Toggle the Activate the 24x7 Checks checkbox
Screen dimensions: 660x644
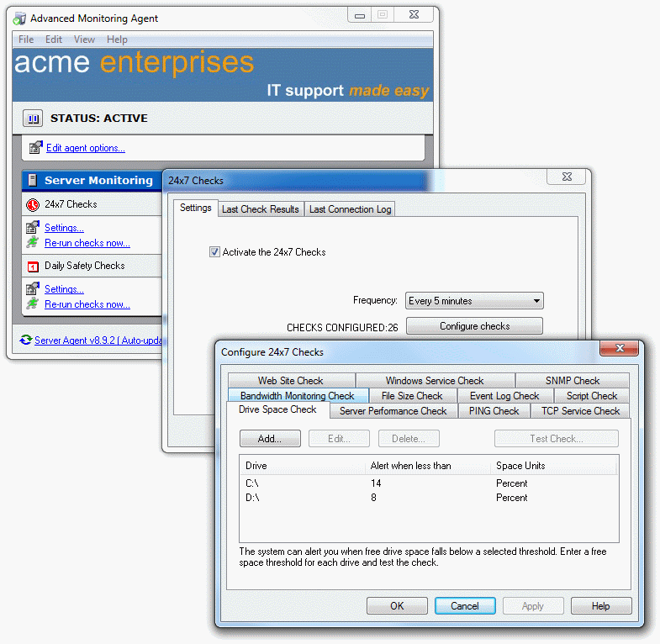(x=214, y=251)
